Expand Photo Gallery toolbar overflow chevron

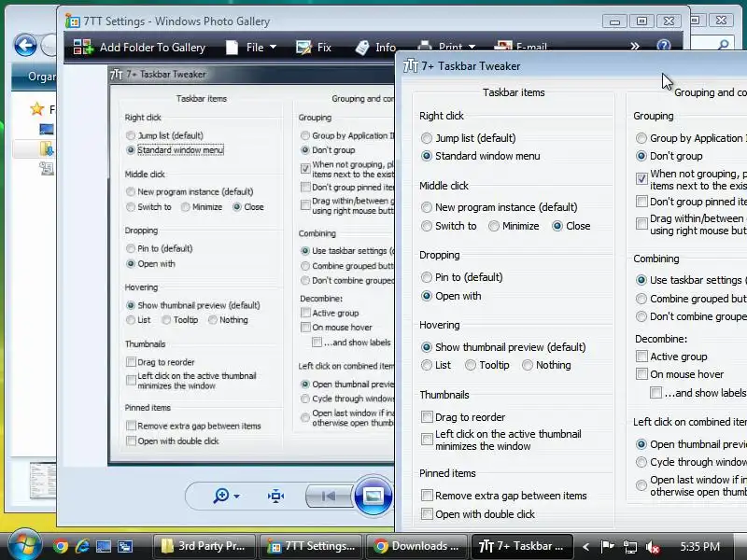[635, 46]
